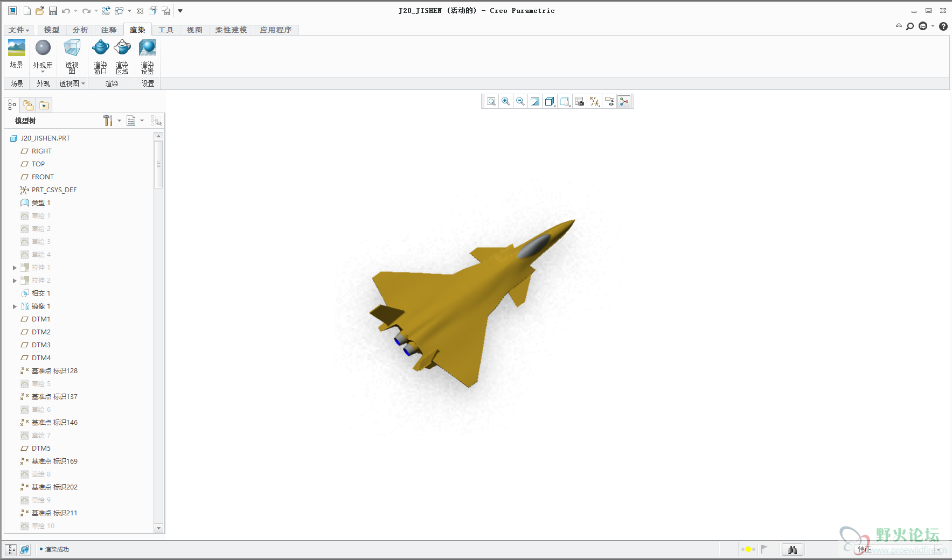Click the flag icon in status bar
This screenshot has height=560, width=952.
pos(764,549)
